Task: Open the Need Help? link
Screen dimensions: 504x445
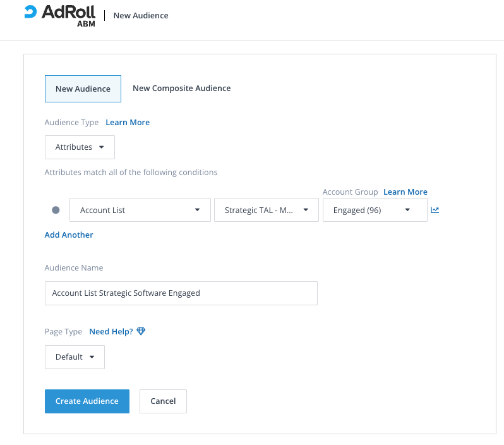Action: (111, 332)
